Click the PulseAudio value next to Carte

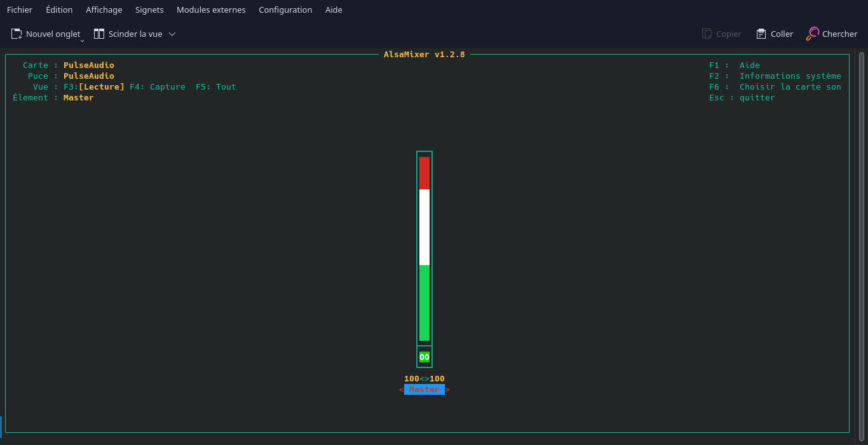pos(89,65)
